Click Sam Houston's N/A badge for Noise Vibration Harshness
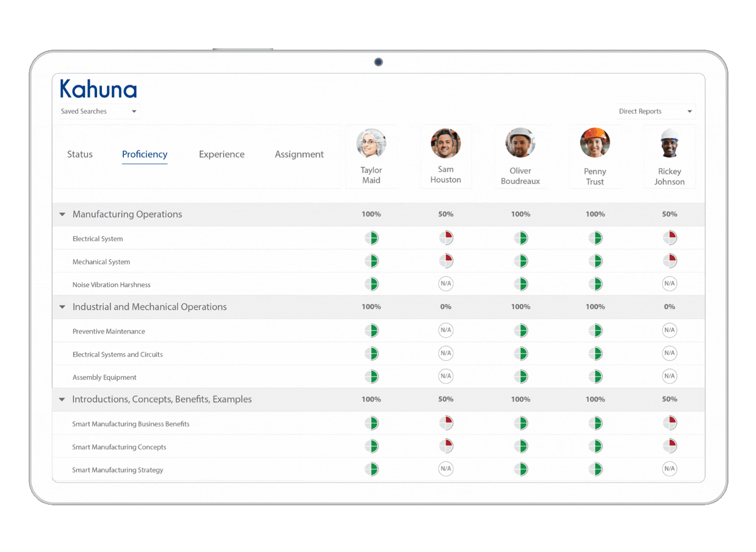 click(x=446, y=284)
